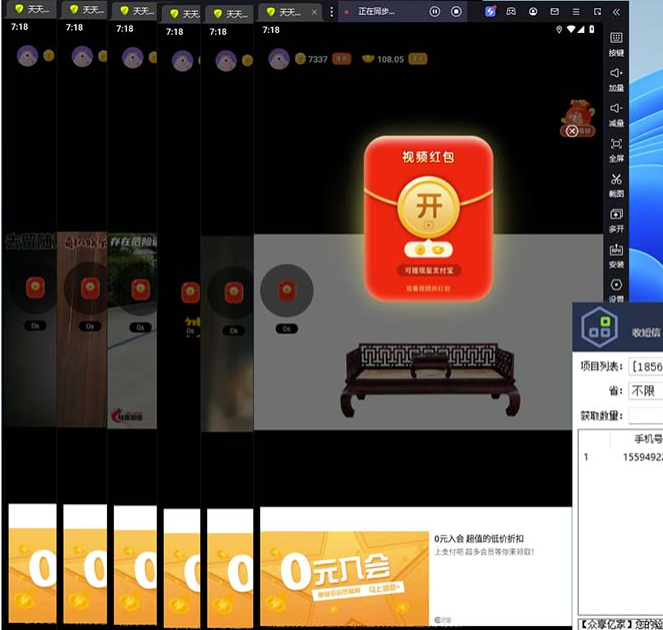Click the hexagon logo in SMS window

(600, 327)
